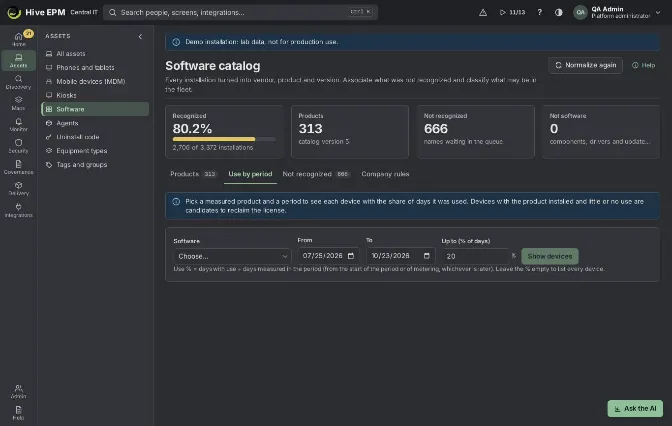Click the Not recognized 666 card

(476, 132)
